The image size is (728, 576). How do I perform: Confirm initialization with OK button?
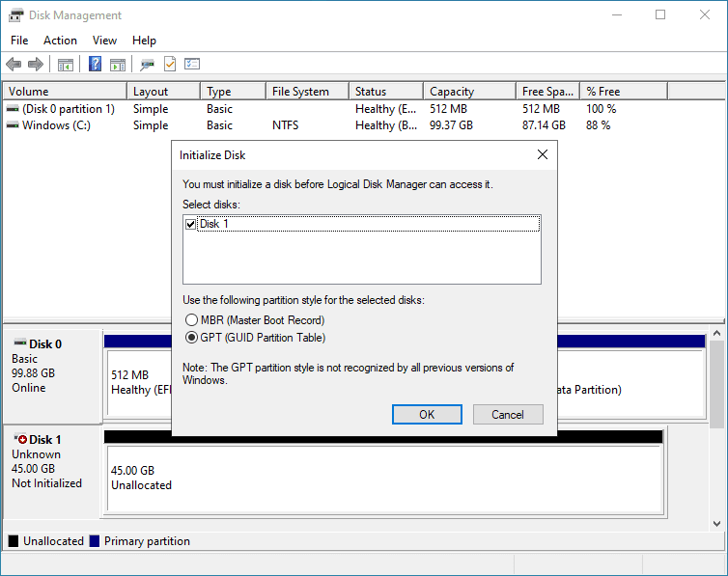pos(427,414)
